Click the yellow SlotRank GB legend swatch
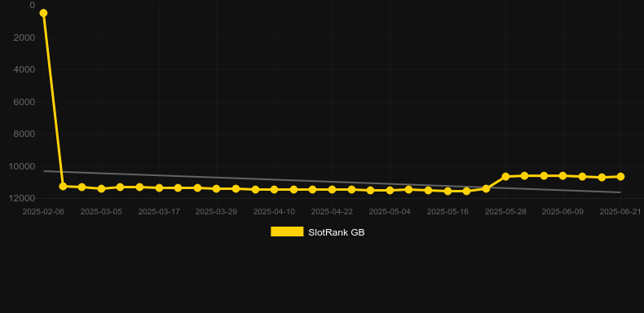This screenshot has width=644, height=313. [287, 231]
